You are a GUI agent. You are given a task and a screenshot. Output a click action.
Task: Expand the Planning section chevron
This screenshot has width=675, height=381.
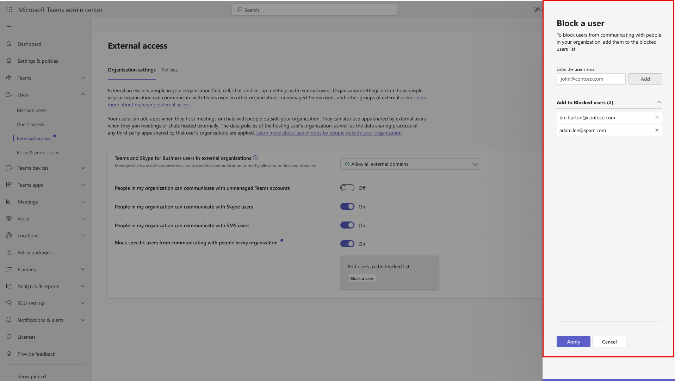tap(83, 269)
